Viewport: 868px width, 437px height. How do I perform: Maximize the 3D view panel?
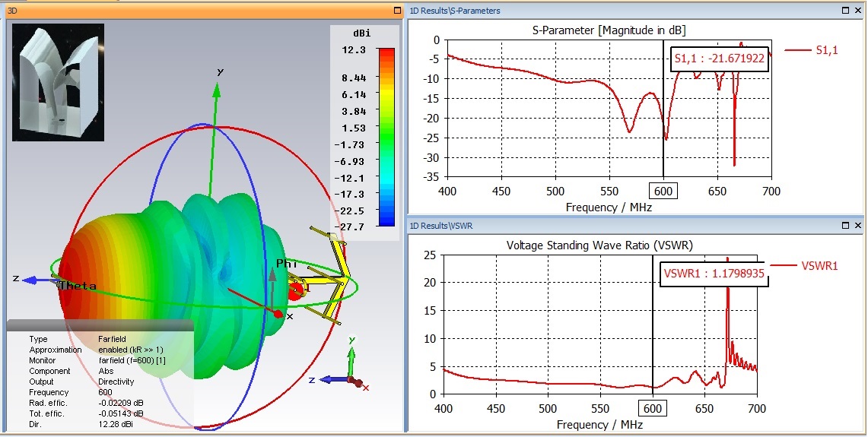tap(397, 11)
